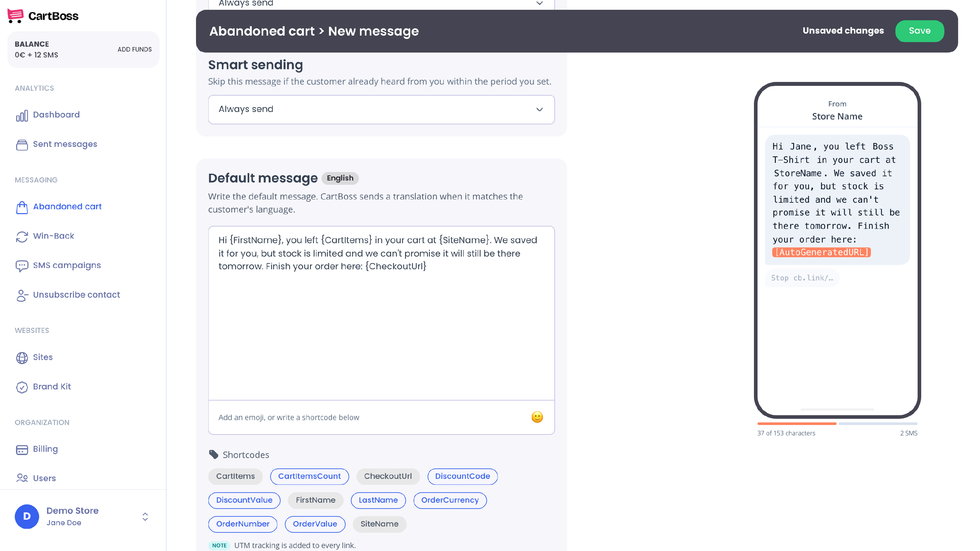Screen dimensions: 980x551
Task: Click the CheckoutUrl shortcode chip
Action: click(388, 476)
